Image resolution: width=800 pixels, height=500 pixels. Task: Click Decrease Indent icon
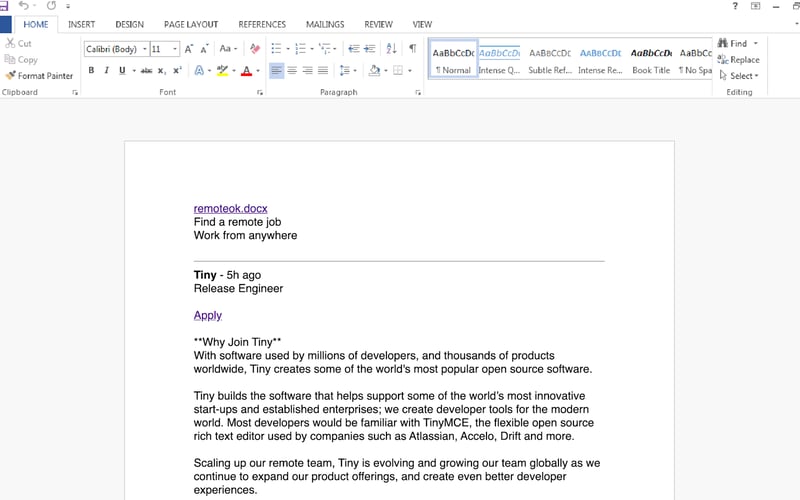coord(354,49)
